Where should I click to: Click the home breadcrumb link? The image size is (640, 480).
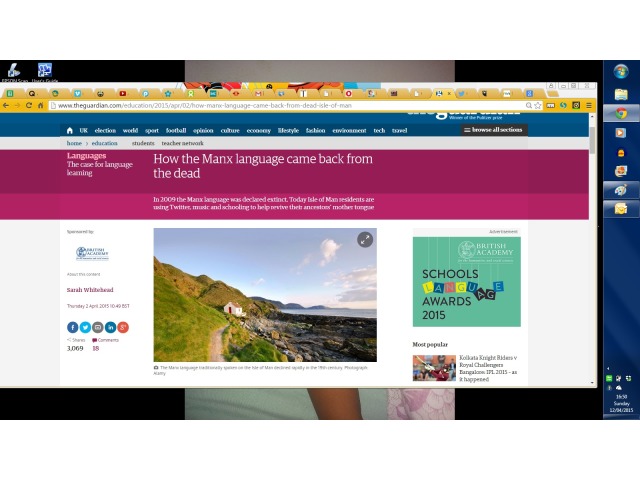pyautogui.click(x=74, y=143)
